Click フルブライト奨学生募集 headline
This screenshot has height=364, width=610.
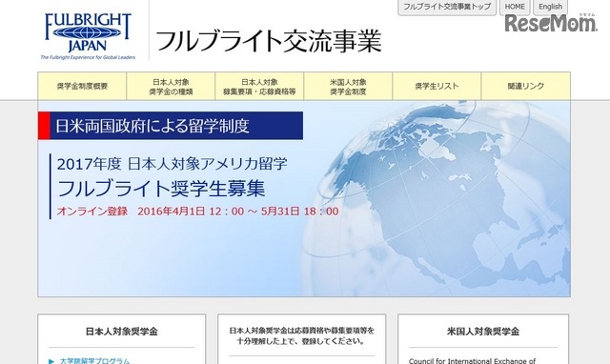pos(161,189)
